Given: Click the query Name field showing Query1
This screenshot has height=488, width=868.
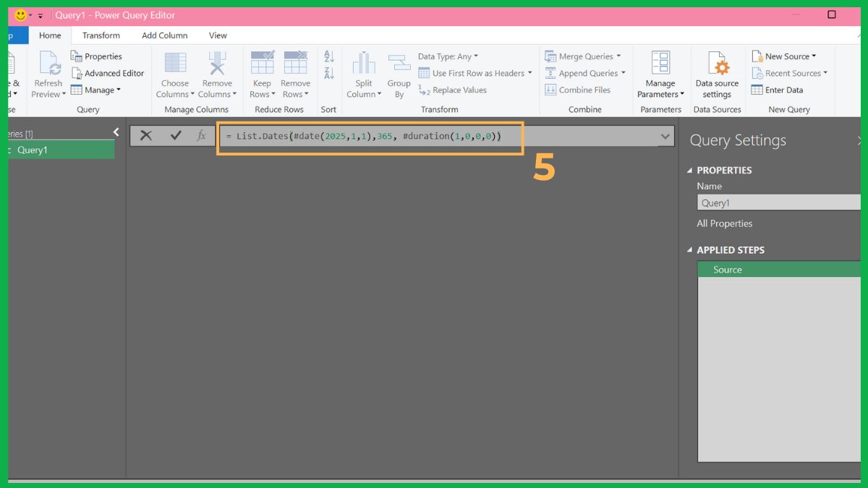Looking at the screenshot, I should coord(778,202).
